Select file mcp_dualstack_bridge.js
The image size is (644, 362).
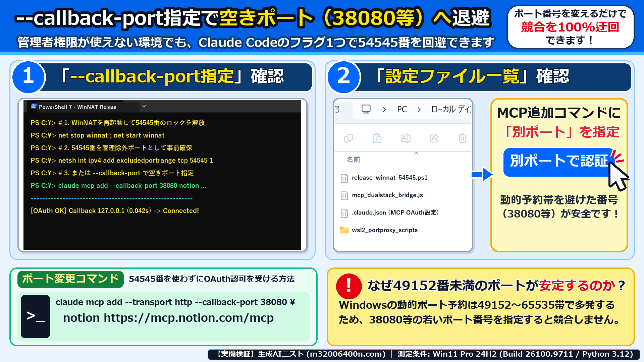(x=387, y=195)
